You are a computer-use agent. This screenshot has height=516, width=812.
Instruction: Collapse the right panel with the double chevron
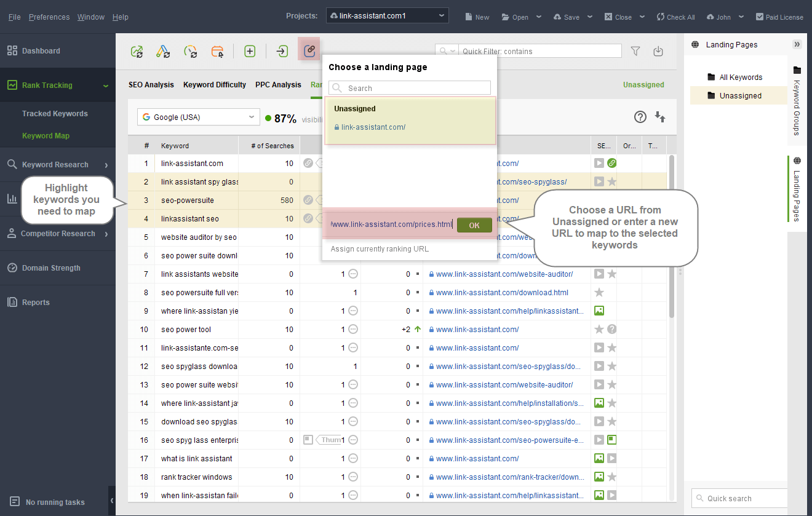pyautogui.click(x=797, y=44)
